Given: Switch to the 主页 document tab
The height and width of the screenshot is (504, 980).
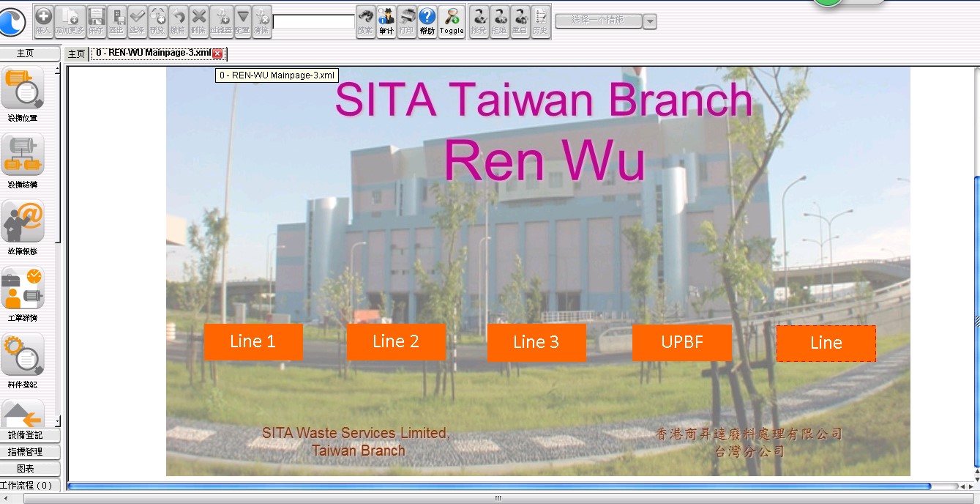Looking at the screenshot, I should click(x=76, y=54).
